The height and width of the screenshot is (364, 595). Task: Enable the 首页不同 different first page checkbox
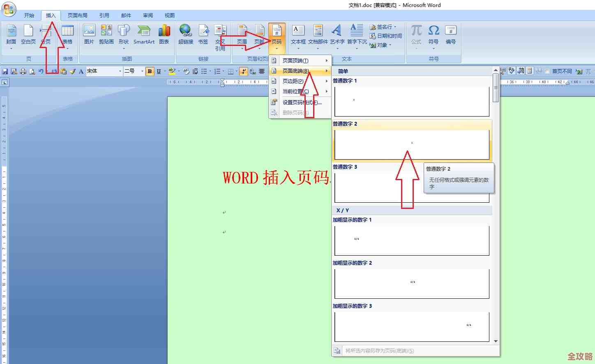click(548, 71)
